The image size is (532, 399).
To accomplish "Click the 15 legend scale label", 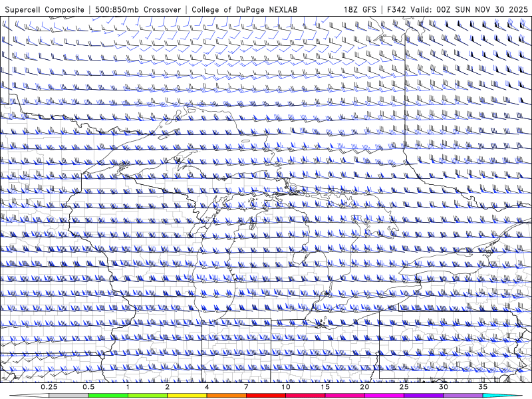I will pos(325,387).
